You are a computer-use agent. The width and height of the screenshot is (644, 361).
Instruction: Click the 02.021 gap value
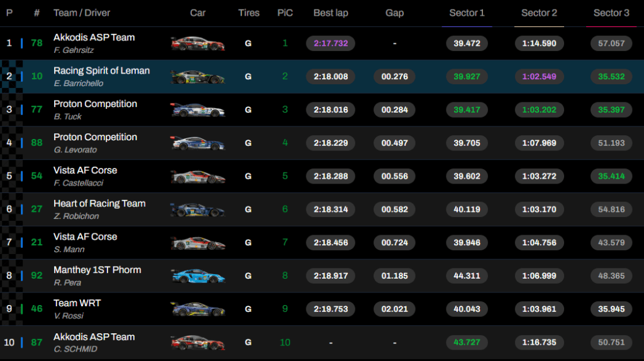pyautogui.click(x=394, y=309)
